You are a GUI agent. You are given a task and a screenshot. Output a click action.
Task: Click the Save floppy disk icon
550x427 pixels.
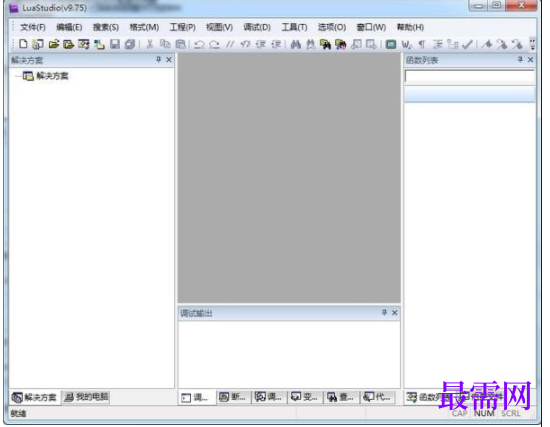(115, 44)
